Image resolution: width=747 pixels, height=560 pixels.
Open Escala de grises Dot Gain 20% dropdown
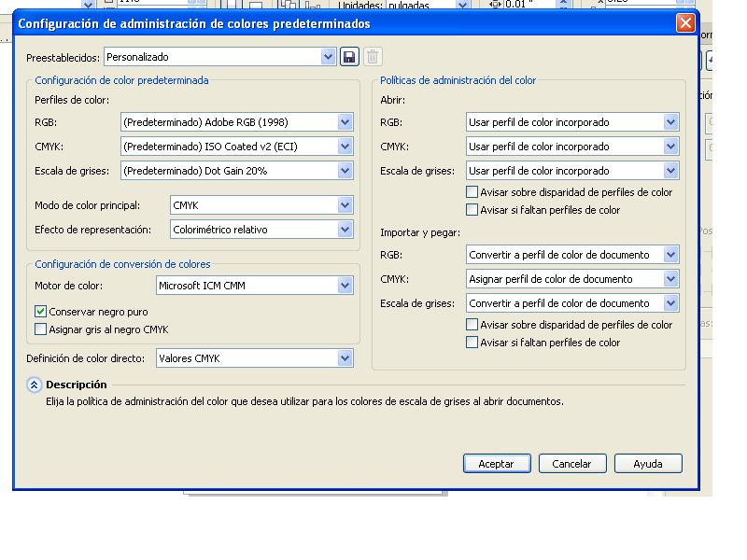pos(237,171)
